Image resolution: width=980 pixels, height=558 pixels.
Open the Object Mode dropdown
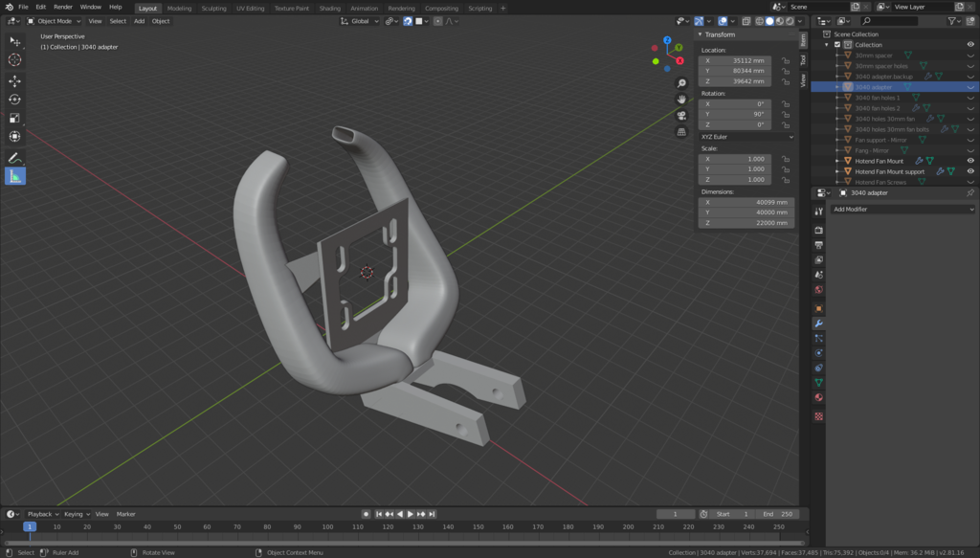[56, 21]
